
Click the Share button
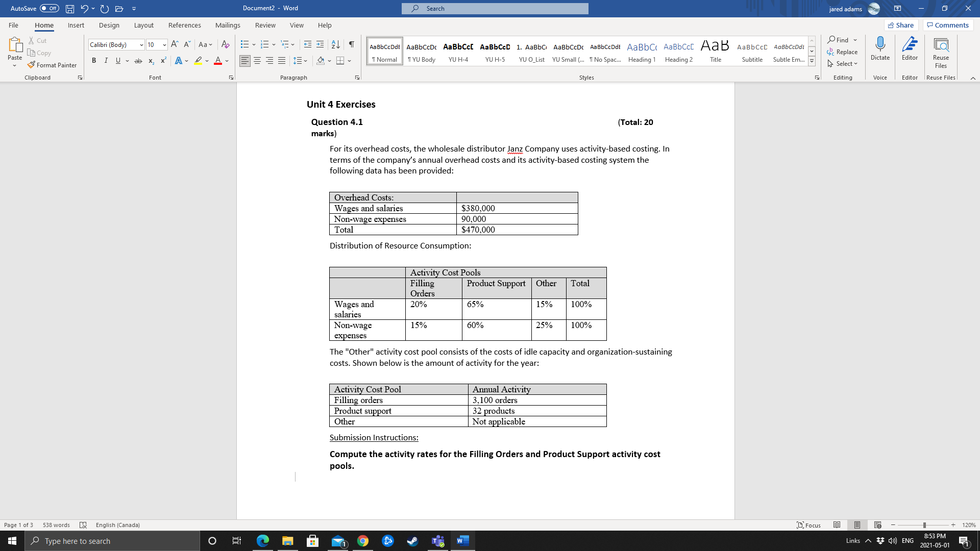901,25
